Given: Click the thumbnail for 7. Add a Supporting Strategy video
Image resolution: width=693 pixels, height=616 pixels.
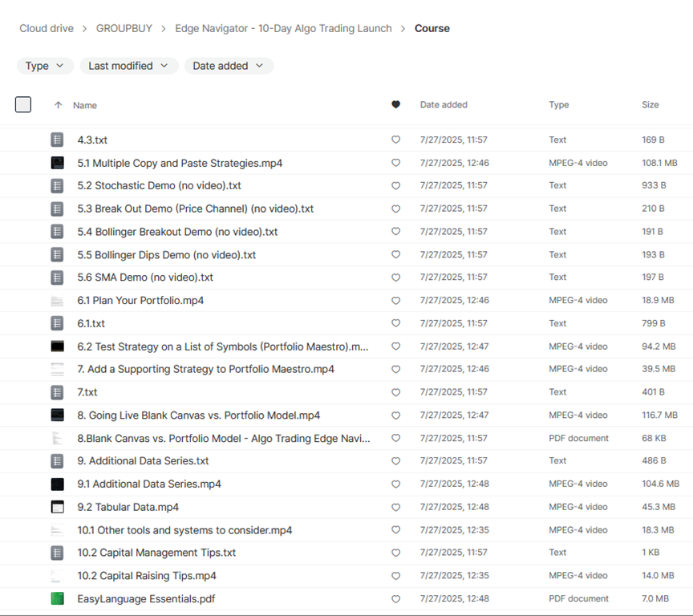Looking at the screenshot, I should coord(57,369).
